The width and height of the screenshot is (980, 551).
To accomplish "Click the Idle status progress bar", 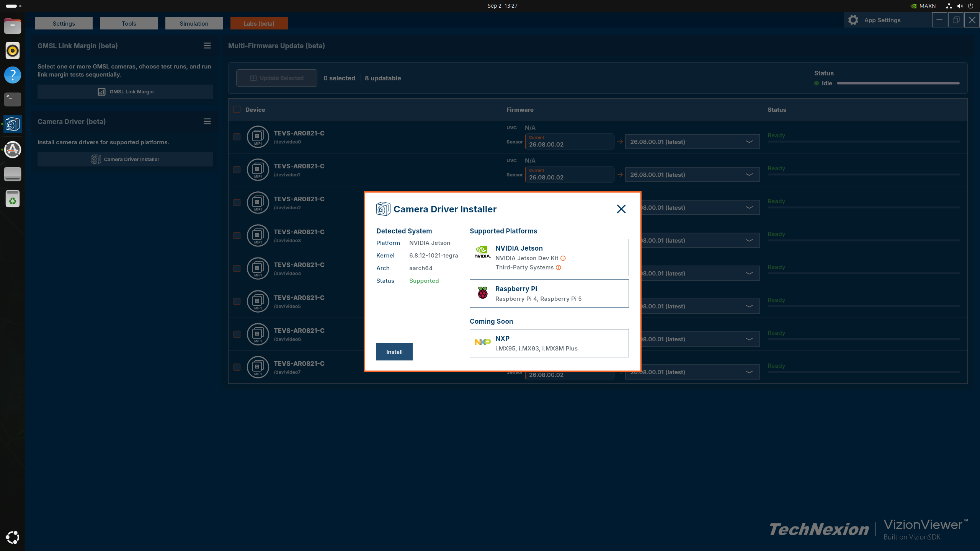I will pyautogui.click(x=898, y=83).
